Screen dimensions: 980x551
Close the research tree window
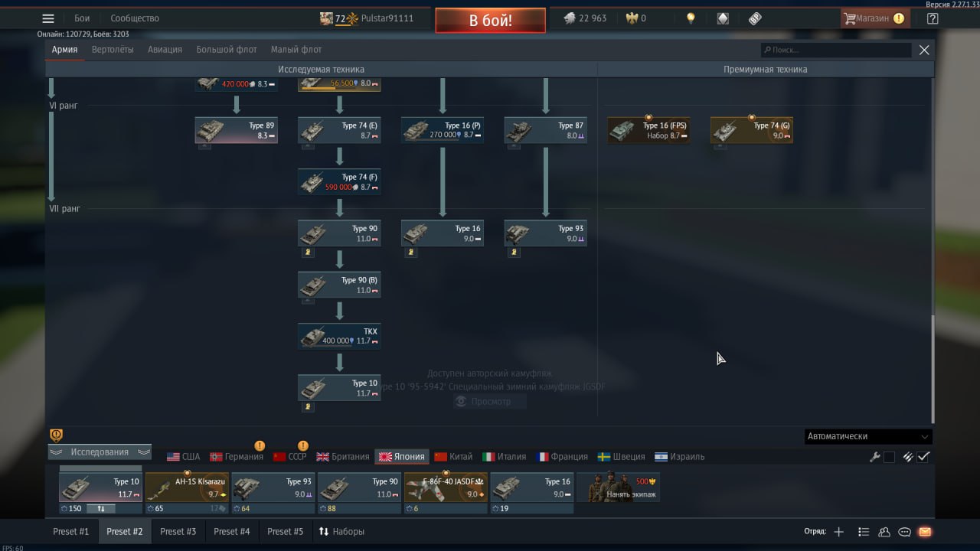coord(924,50)
